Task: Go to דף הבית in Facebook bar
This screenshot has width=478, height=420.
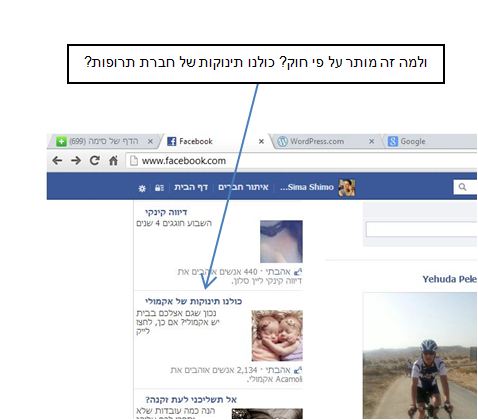Action: (191, 187)
